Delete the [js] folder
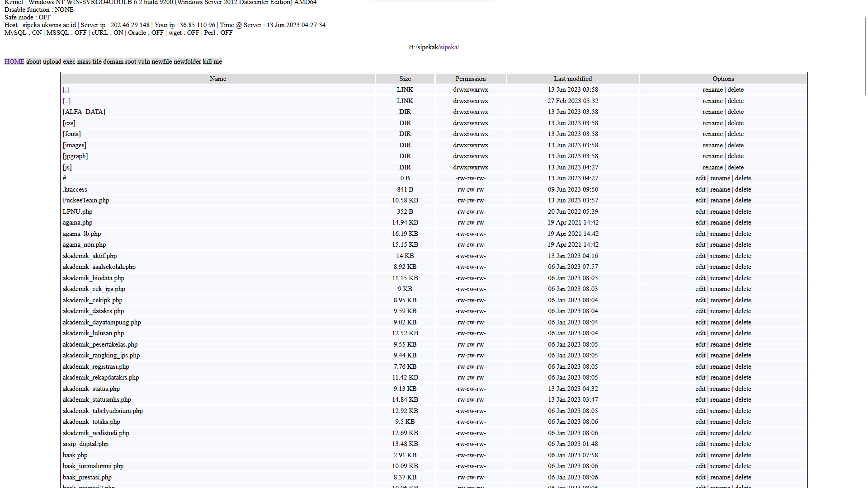This screenshot has width=868, height=488. [736, 167]
